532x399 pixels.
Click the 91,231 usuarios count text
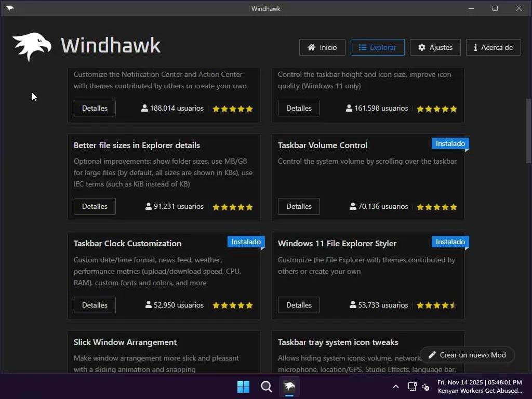tap(179, 206)
